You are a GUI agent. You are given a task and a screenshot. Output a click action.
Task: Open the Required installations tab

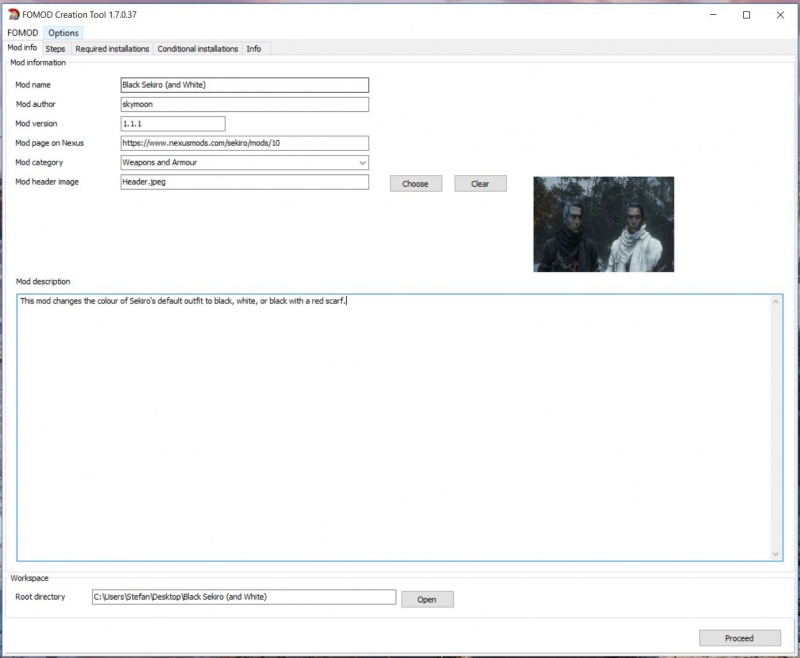(112, 49)
